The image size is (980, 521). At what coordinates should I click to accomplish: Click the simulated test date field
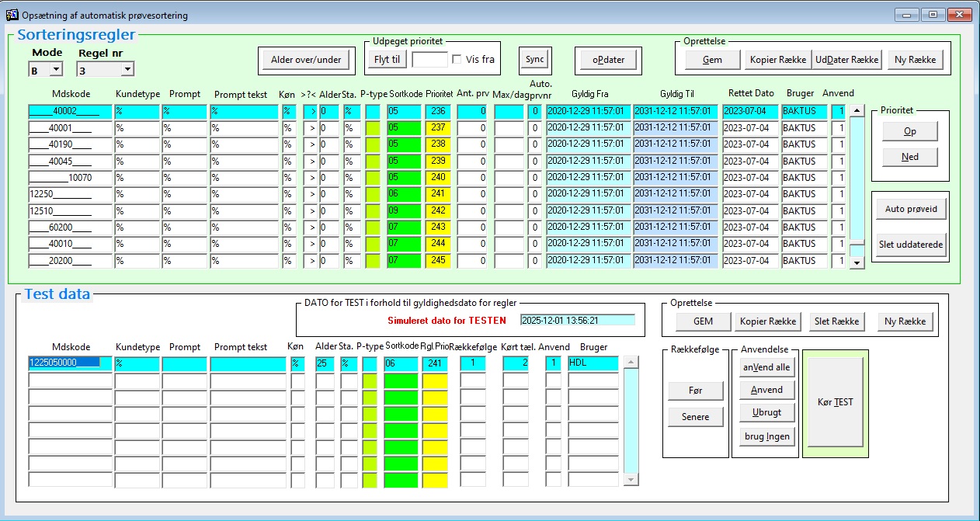click(577, 320)
